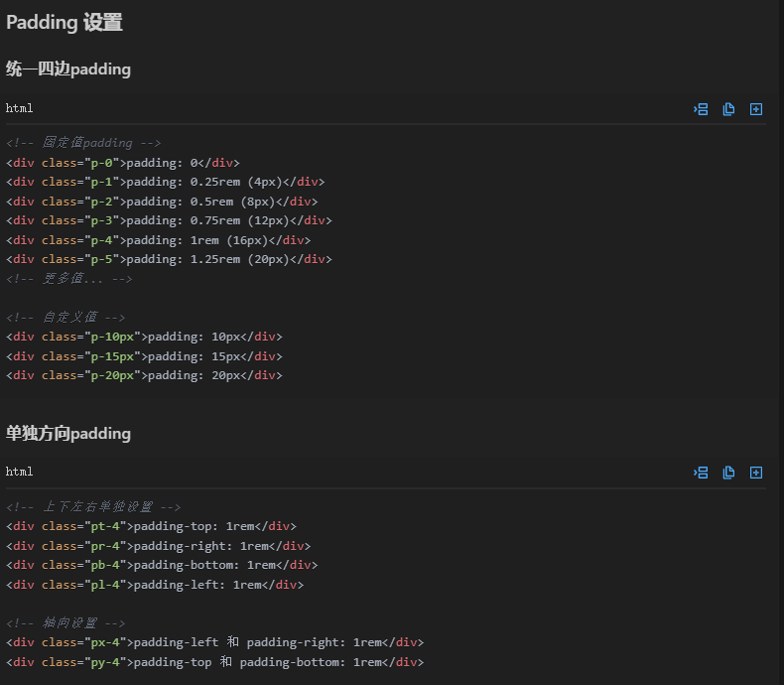
Task: Copy the second html code block
Action: tap(728, 473)
